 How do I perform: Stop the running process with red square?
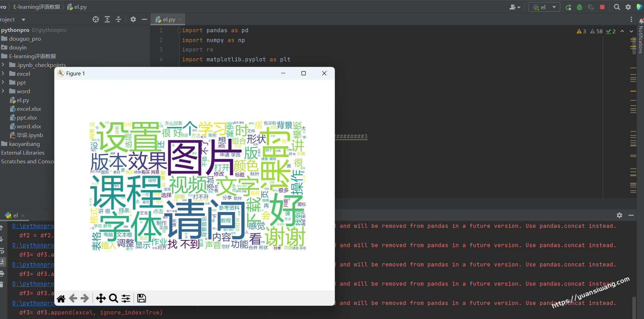602,7
